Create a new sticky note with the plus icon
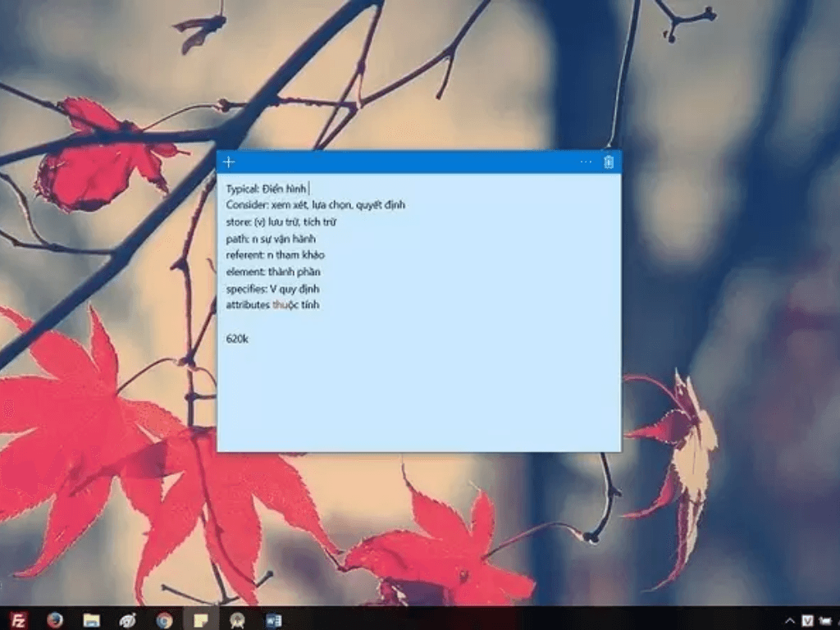 (228, 162)
